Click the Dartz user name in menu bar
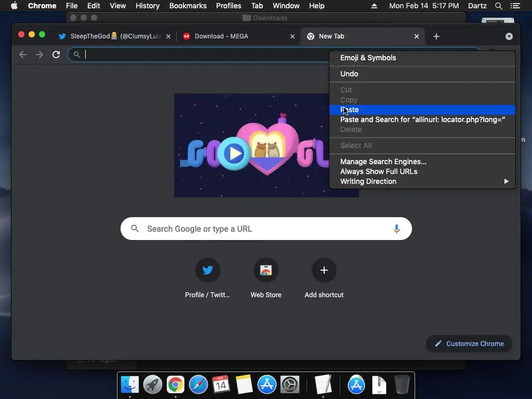Screen dimensions: 532x399 tap(477, 6)
